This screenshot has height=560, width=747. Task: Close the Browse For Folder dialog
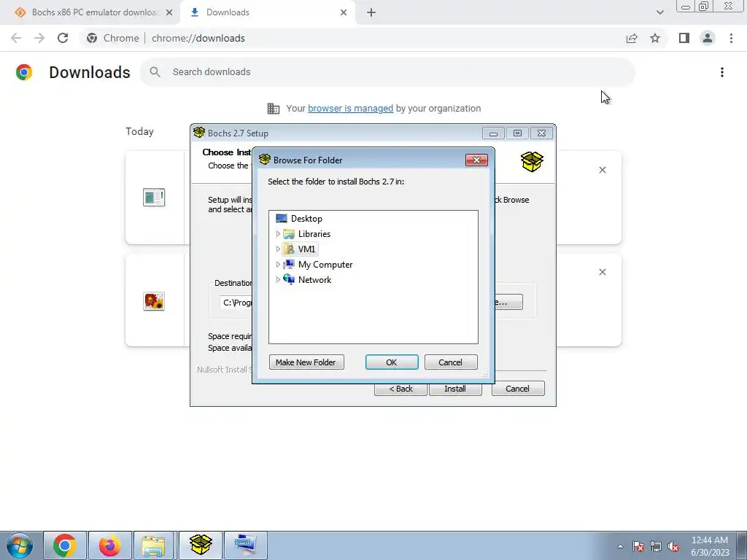point(476,160)
